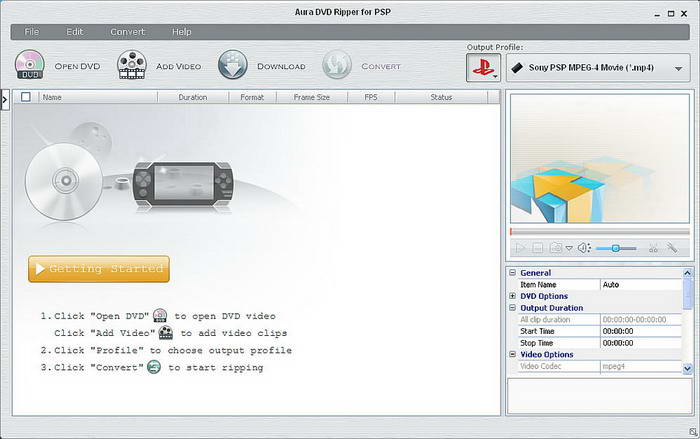This screenshot has width=700, height=439.
Task: Click the Start Time value field
Action: [641, 331]
